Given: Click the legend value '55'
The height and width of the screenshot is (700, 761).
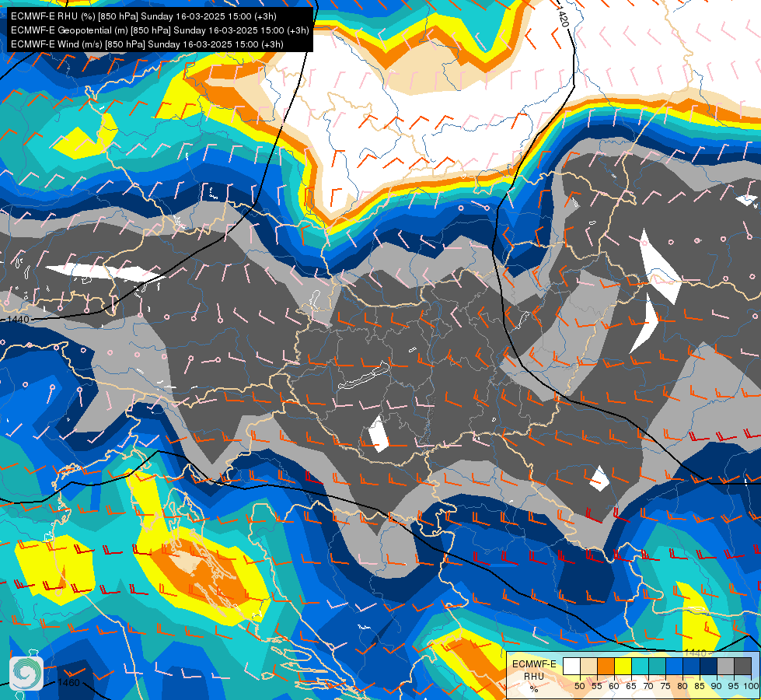Looking at the screenshot, I should 597,686.
